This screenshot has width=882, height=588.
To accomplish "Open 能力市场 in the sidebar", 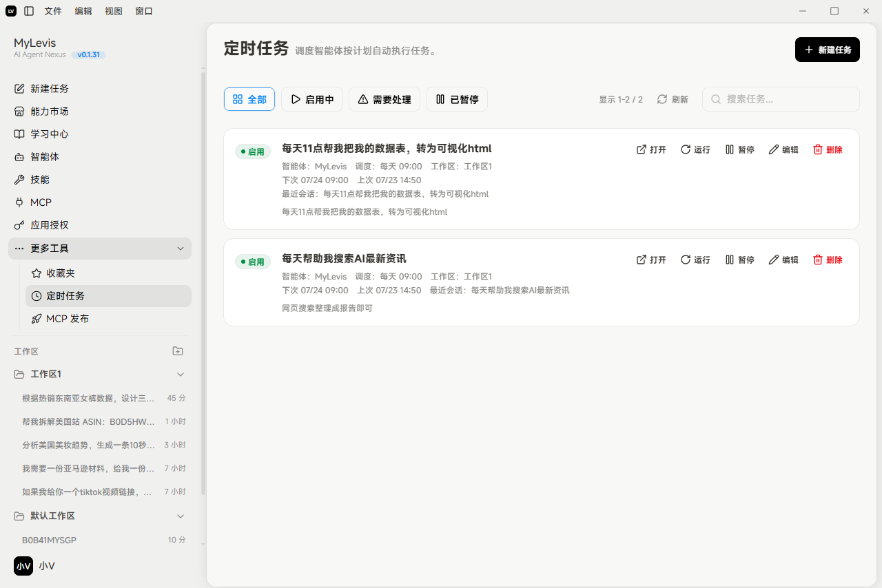I will 100,112.
